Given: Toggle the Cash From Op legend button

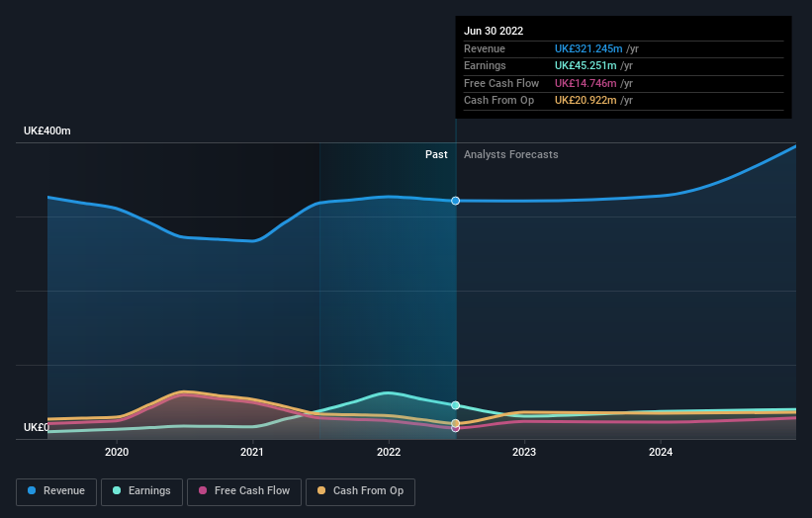Looking at the screenshot, I should (360, 491).
